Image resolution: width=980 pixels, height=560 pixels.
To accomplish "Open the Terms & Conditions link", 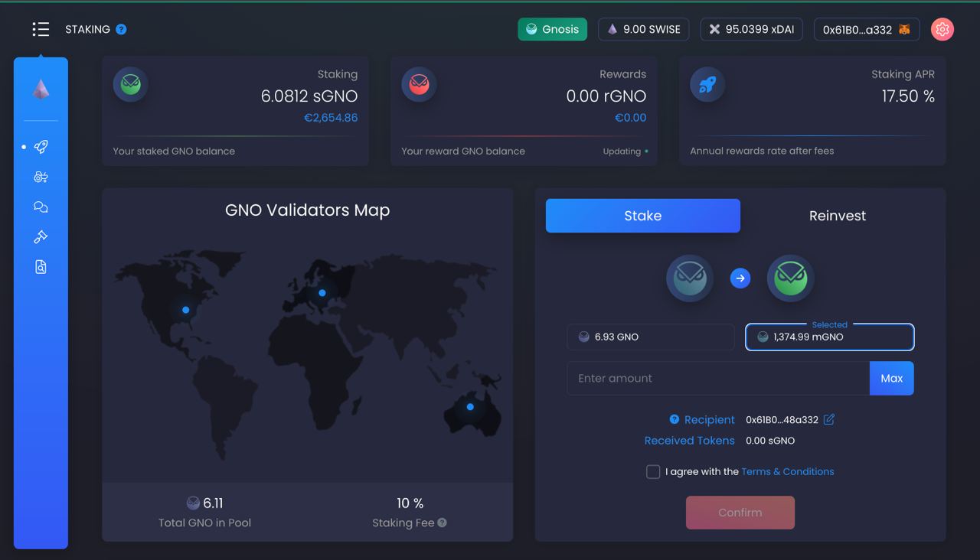I will 788,471.
